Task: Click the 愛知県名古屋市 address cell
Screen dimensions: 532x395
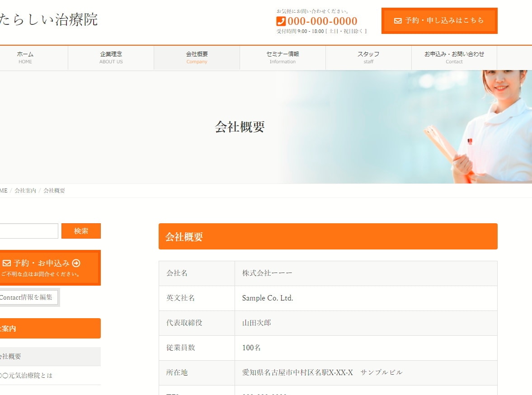Action: 366,372
